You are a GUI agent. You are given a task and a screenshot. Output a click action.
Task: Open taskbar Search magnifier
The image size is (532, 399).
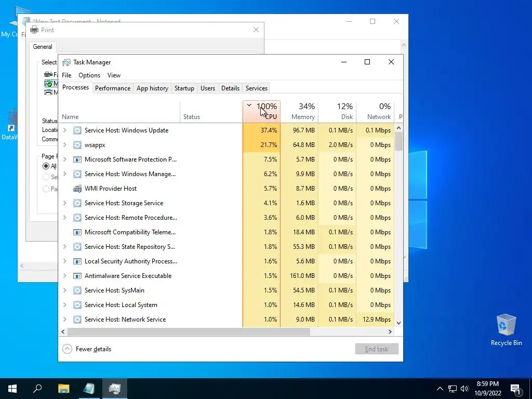pos(37,389)
